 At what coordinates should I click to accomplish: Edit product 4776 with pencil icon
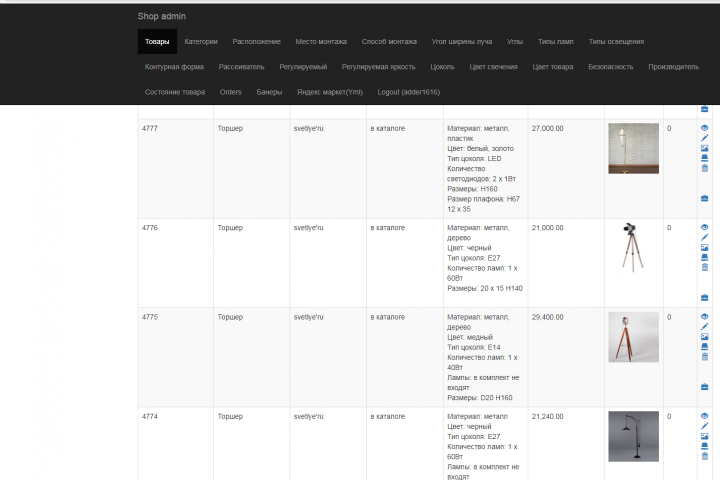704,237
